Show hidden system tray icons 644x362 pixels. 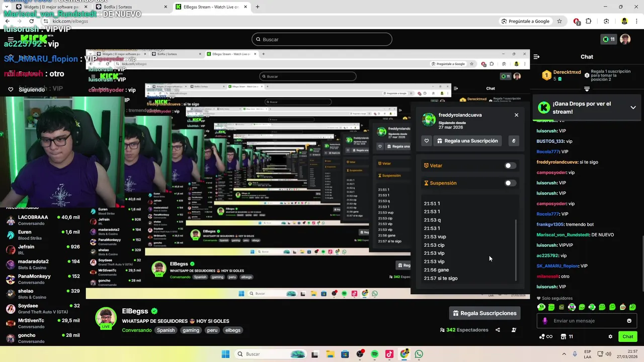coord(564,354)
